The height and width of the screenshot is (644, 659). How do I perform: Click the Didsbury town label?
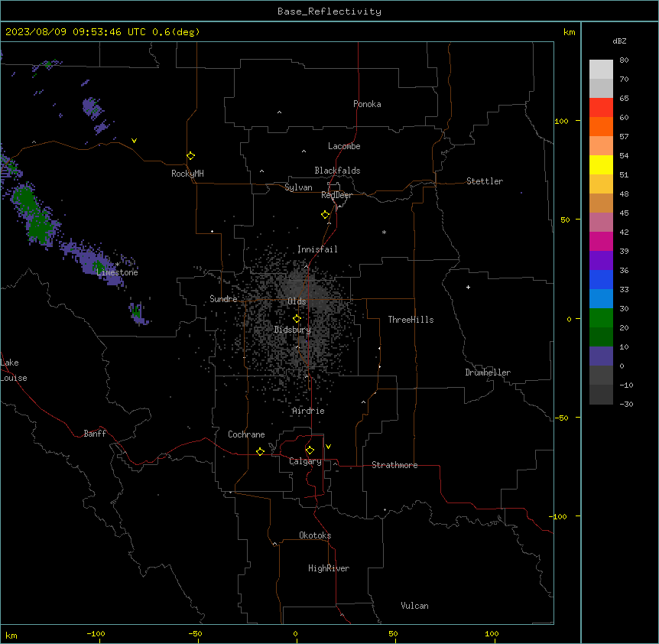(x=293, y=330)
